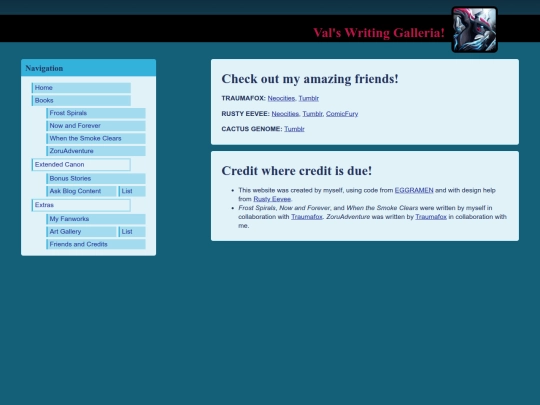Image resolution: width=540 pixels, height=405 pixels.
Task: Open Rusty Eevee's Neocities link
Action: point(285,114)
